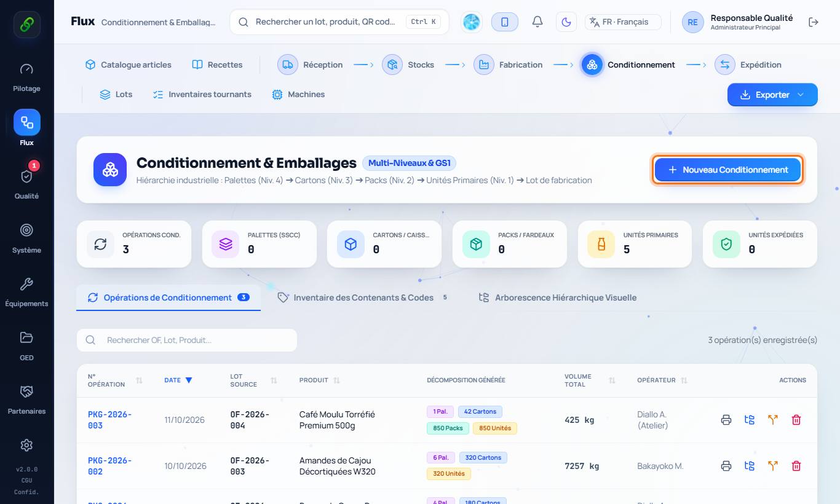Screen dimensions: 840x504
Task: Print operation PKG-2026-002
Action: (x=726, y=466)
